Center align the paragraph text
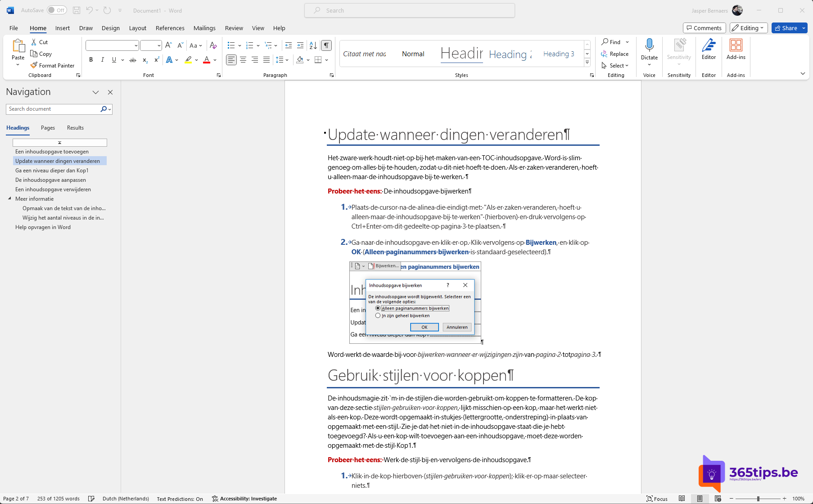The height and width of the screenshot is (504, 813). click(243, 60)
